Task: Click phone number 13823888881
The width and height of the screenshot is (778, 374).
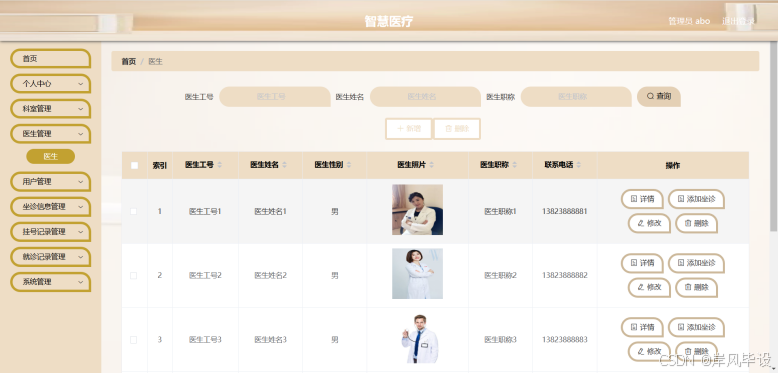Action: (565, 211)
